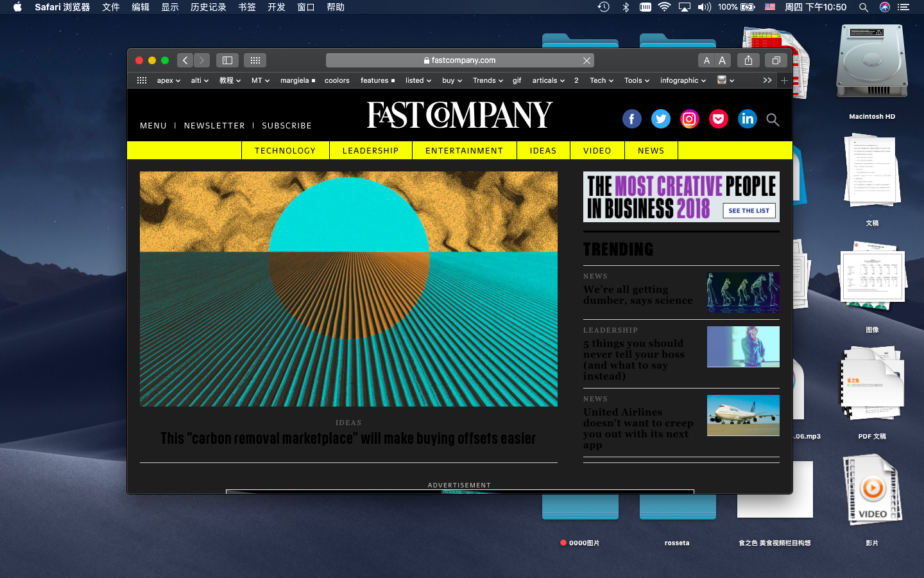This screenshot has width=924, height=578.
Task: Switch to the VIDEO section tab
Action: point(597,150)
